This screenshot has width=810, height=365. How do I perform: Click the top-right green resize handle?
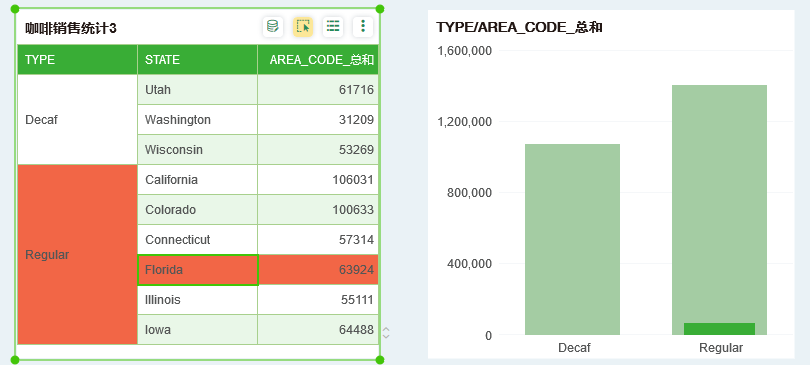380,9
